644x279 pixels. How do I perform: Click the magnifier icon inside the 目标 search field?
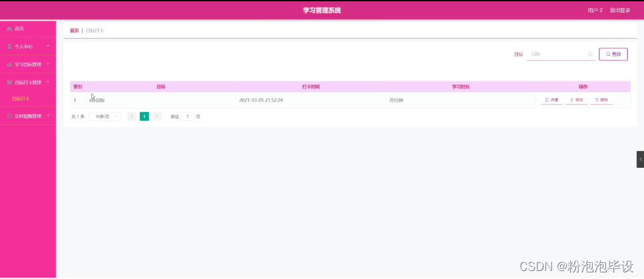590,54
